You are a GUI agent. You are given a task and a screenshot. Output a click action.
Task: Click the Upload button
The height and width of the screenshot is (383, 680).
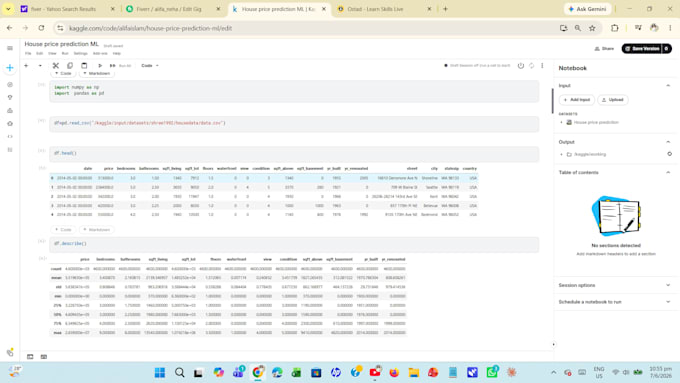click(x=613, y=100)
